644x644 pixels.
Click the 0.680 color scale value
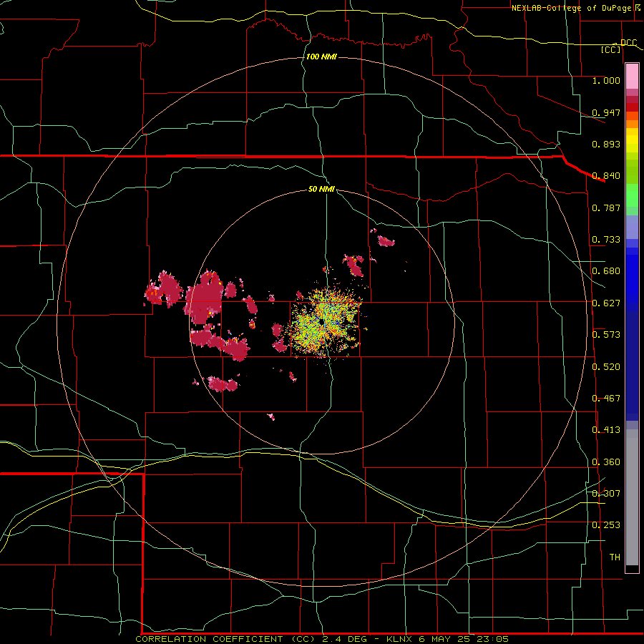pos(606,271)
